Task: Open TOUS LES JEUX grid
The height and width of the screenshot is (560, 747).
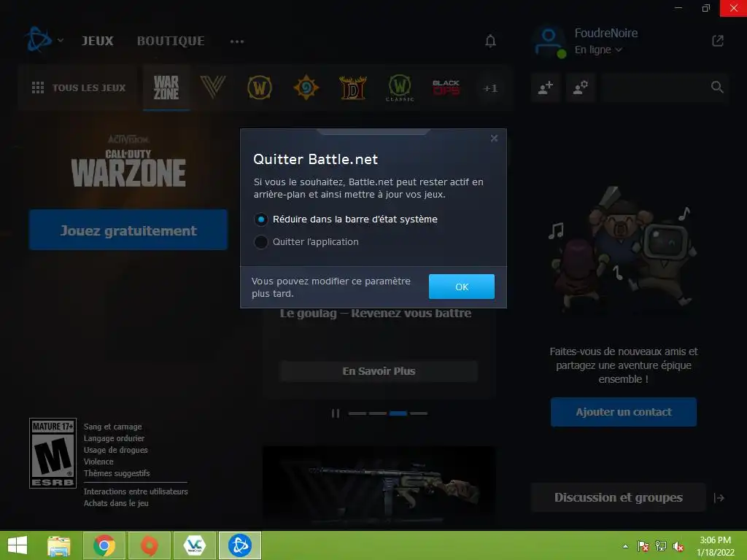Action: (x=79, y=87)
